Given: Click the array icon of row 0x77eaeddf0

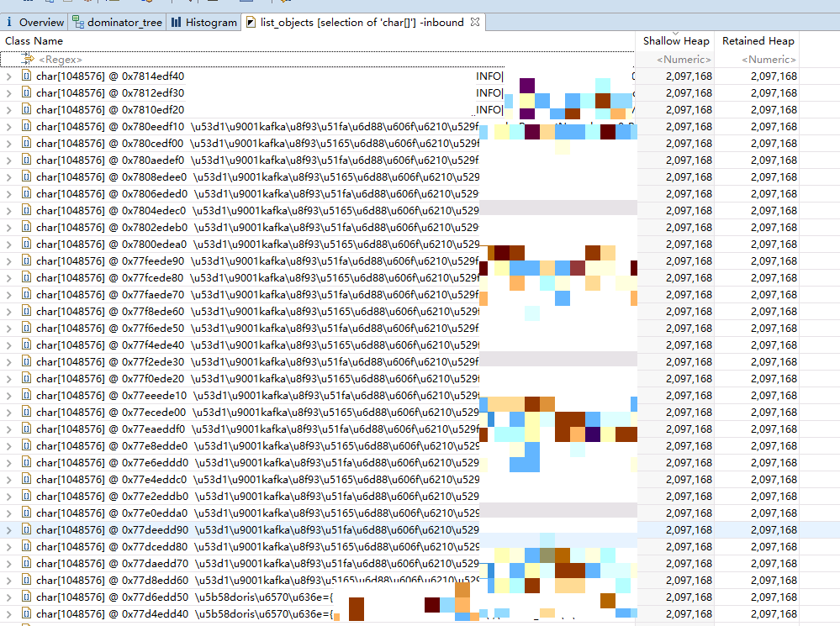Looking at the screenshot, I should pyautogui.click(x=26, y=429).
